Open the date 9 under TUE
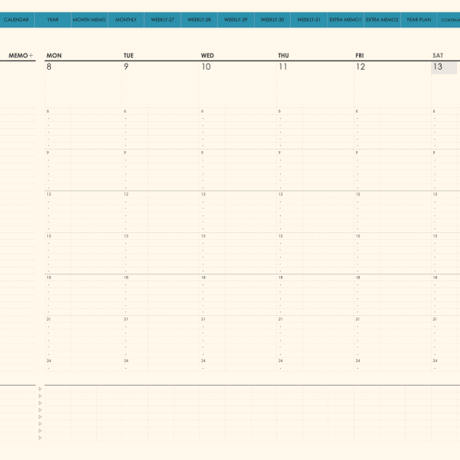 (126, 67)
